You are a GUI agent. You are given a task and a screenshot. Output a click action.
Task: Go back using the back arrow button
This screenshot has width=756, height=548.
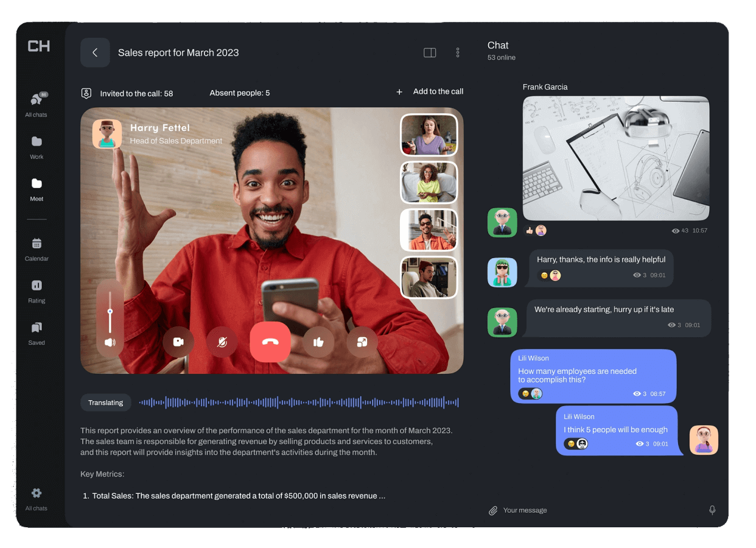tap(95, 53)
